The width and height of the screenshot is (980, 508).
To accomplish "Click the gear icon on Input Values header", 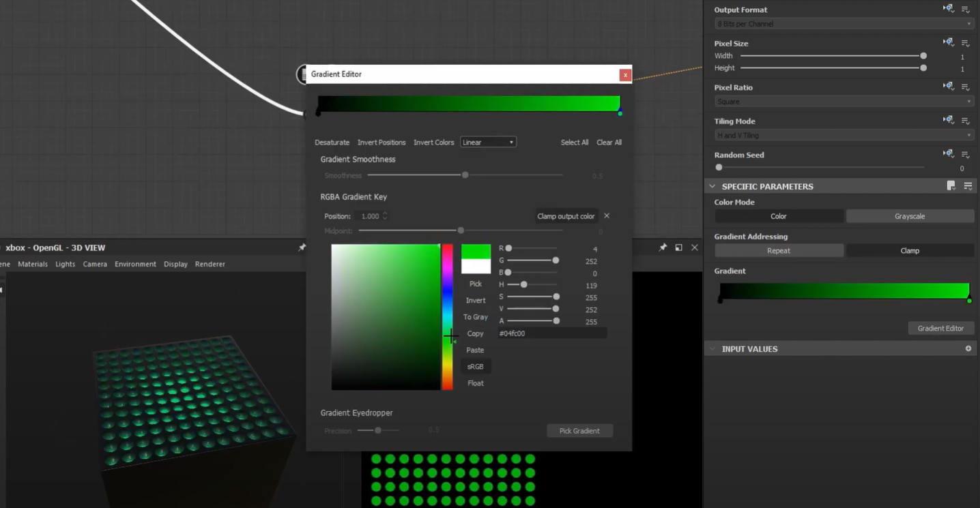I will point(968,348).
